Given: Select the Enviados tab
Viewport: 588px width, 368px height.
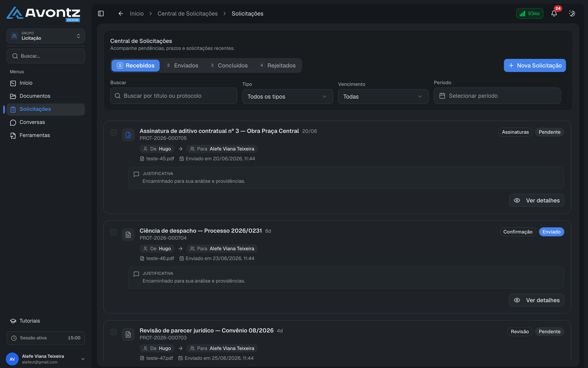Looking at the screenshot, I should pos(182,65).
